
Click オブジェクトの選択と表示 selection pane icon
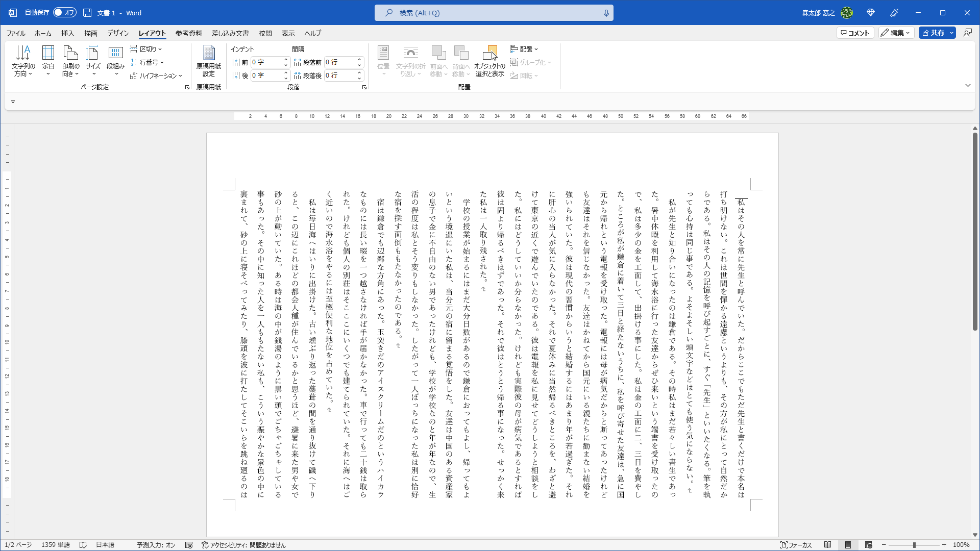(491, 60)
